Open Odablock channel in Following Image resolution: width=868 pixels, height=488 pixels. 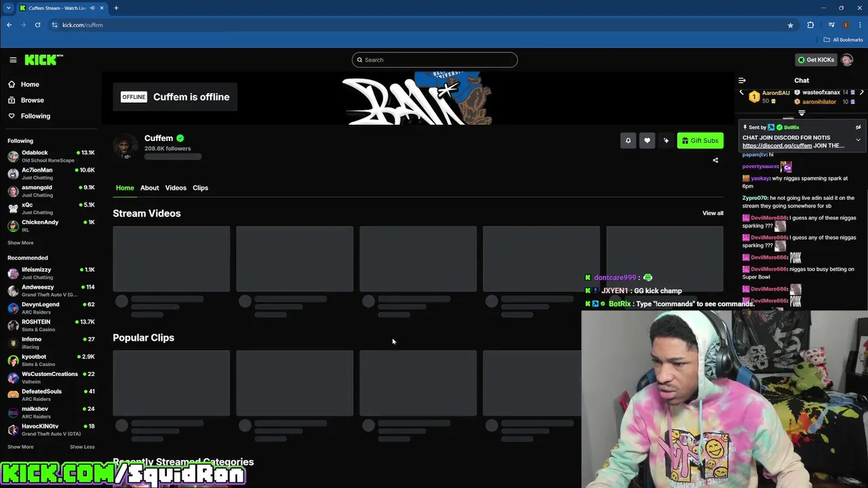(x=51, y=156)
